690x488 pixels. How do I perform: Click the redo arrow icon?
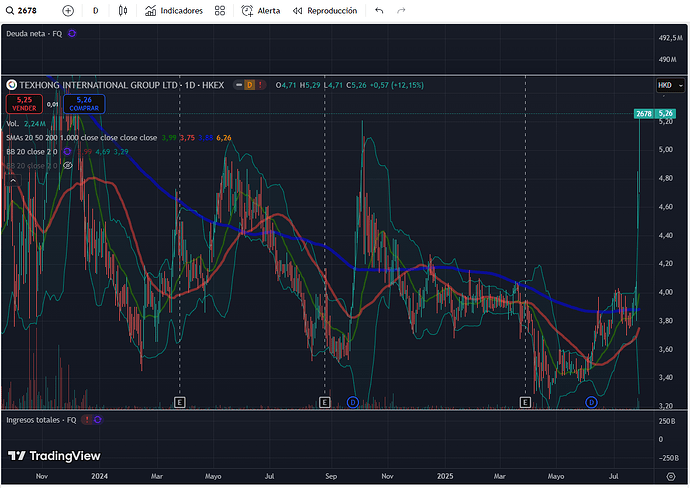pyautogui.click(x=401, y=10)
